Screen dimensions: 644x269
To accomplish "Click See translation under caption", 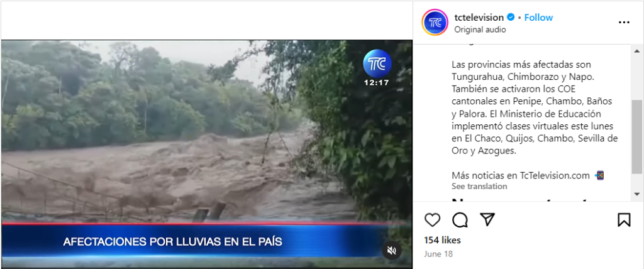I will click(x=479, y=186).
